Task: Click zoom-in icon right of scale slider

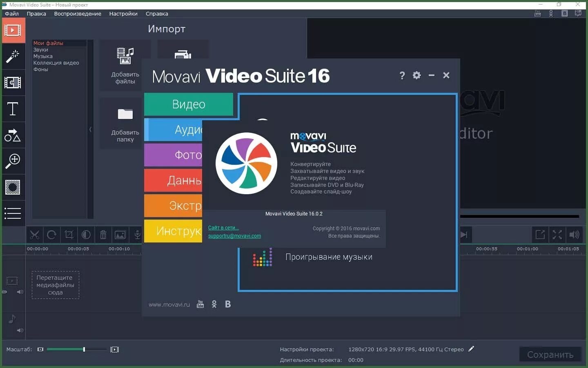Action: click(x=115, y=349)
